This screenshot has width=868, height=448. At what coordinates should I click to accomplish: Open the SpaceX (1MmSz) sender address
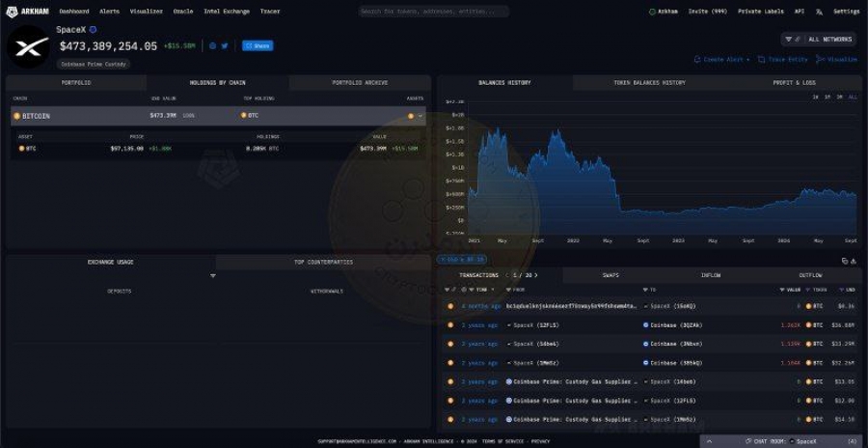532,363
